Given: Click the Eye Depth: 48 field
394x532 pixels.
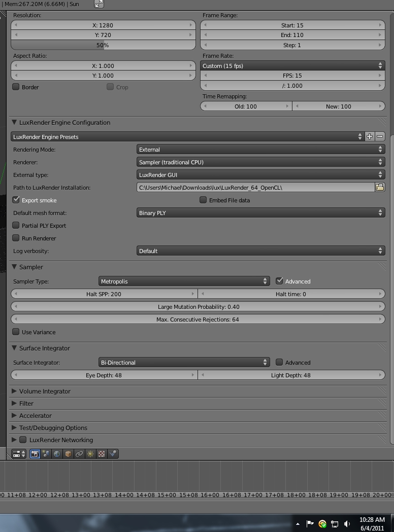Looking at the screenshot, I should pos(104,375).
